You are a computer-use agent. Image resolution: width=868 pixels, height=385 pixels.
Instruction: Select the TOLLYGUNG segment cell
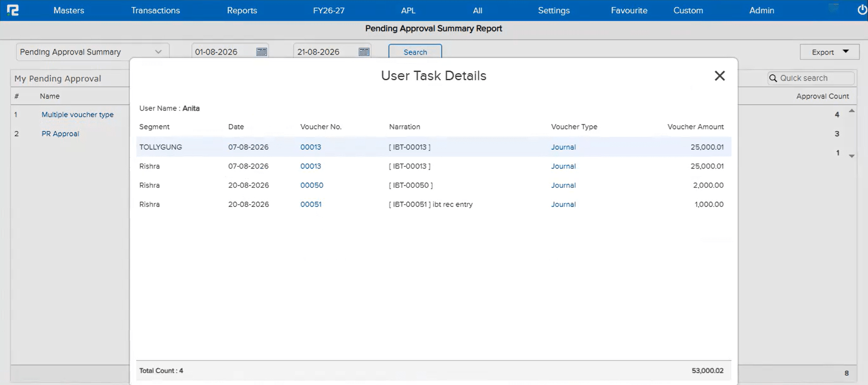point(160,147)
